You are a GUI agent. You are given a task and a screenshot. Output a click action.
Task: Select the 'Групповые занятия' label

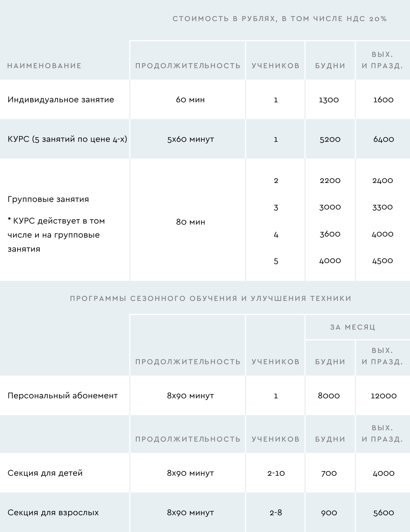pos(48,199)
